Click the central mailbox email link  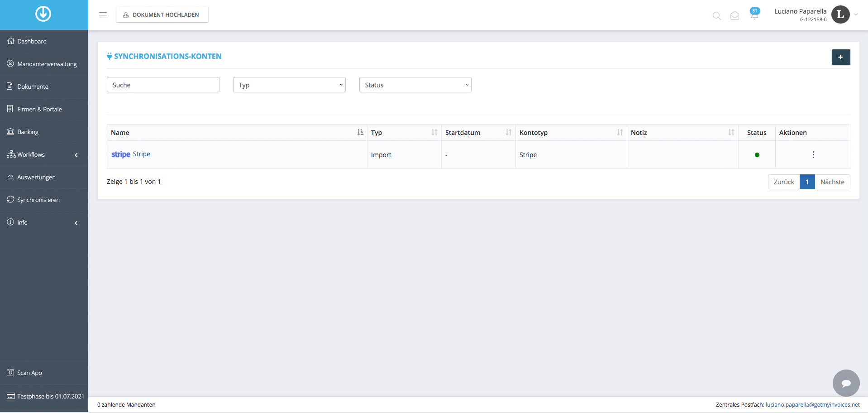point(812,404)
